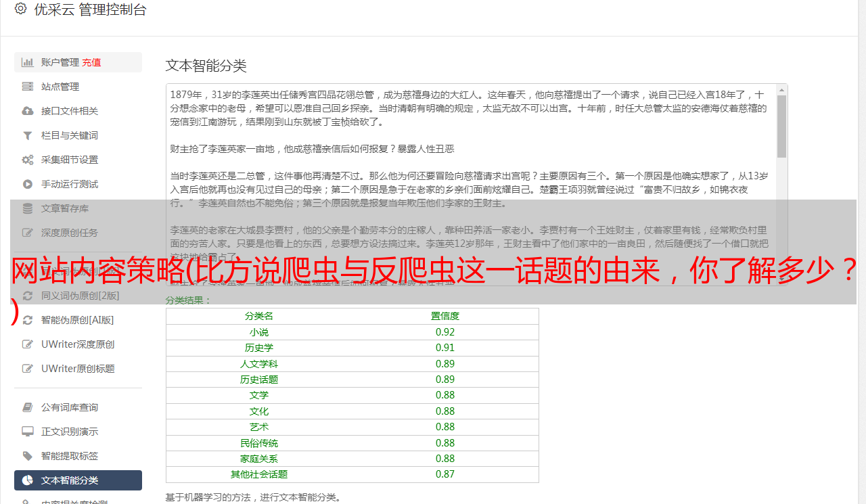866x504 pixels.
Task: Open 智能提取标签 via its tag icon
Action: point(28,456)
